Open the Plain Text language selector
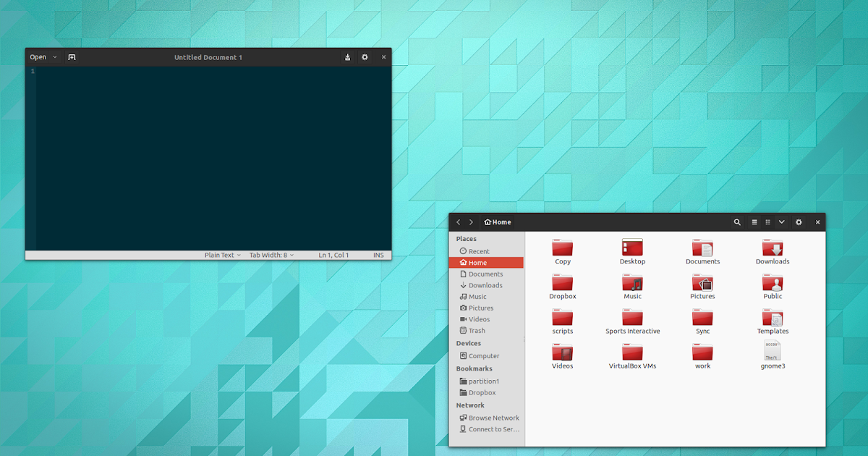 click(x=221, y=254)
